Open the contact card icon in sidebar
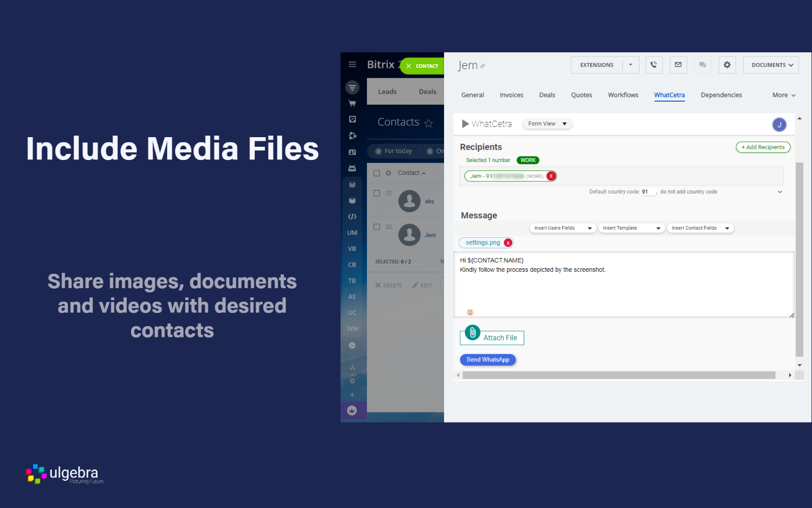This screenshot has width=812, height=508. pyautogui.click(x=352, y=152)
